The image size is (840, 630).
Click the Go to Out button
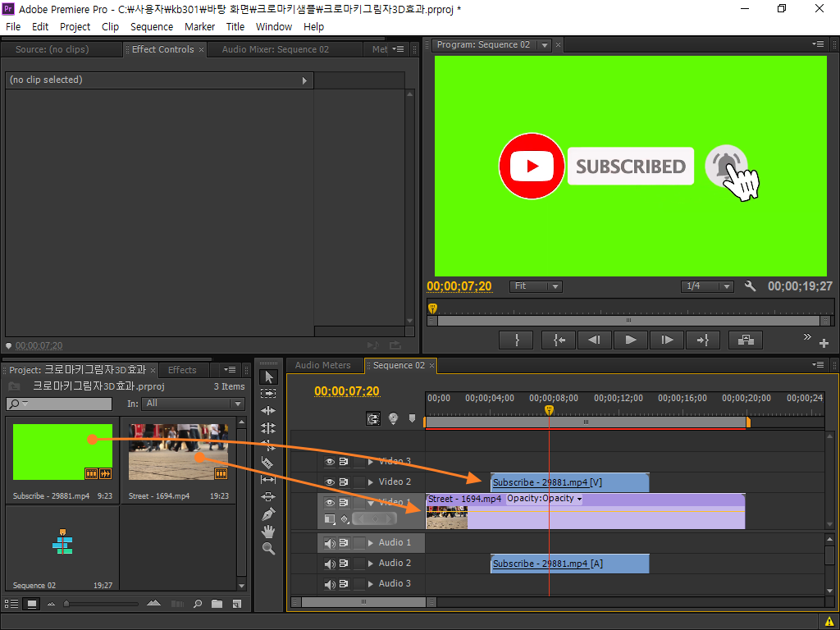pyautogui.click(x=703, y=340)
